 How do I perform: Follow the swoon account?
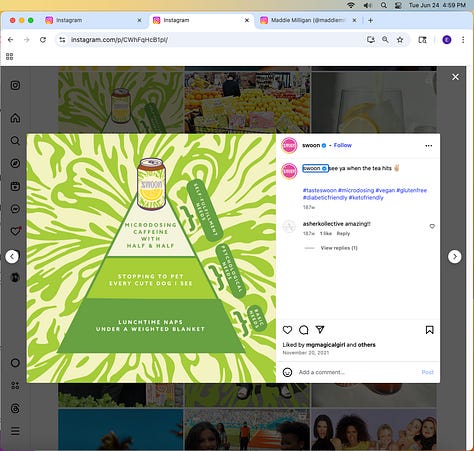pyautogui.click(x=343, y=145)
